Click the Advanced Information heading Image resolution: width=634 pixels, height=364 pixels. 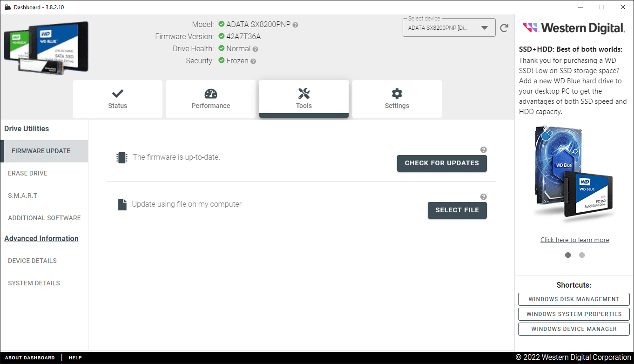41,239
